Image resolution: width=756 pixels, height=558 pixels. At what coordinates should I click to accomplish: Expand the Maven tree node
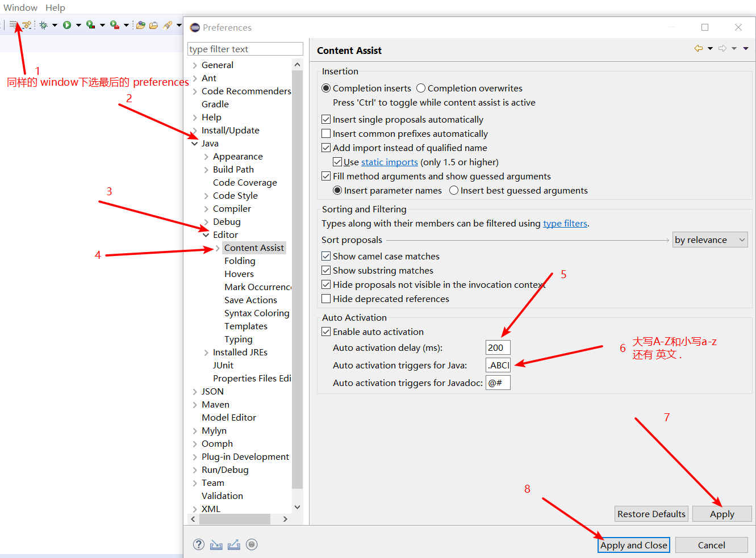click(x=195, y=404)
